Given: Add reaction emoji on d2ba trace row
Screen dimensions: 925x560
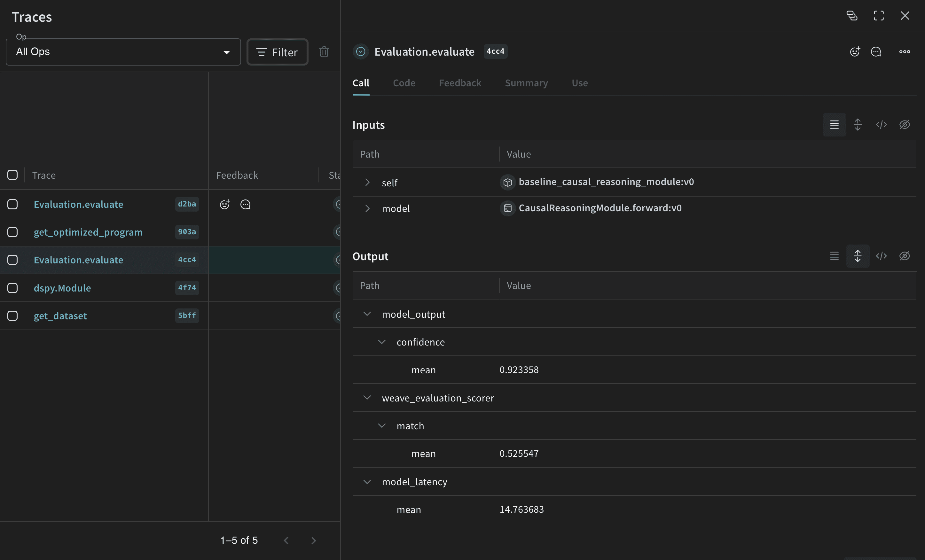Looking at the screenshot, I should 224,204.
